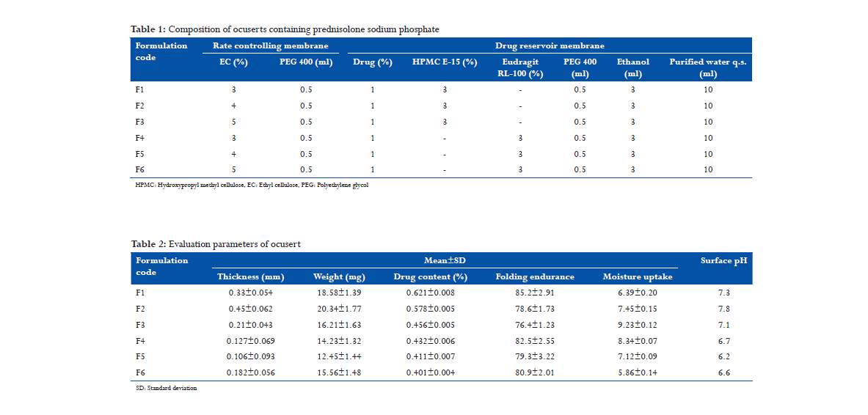868x415 pixels.
Task: Click the HPMC abbreviation footnote under Table 1
Action: click(x=252, y=186)
